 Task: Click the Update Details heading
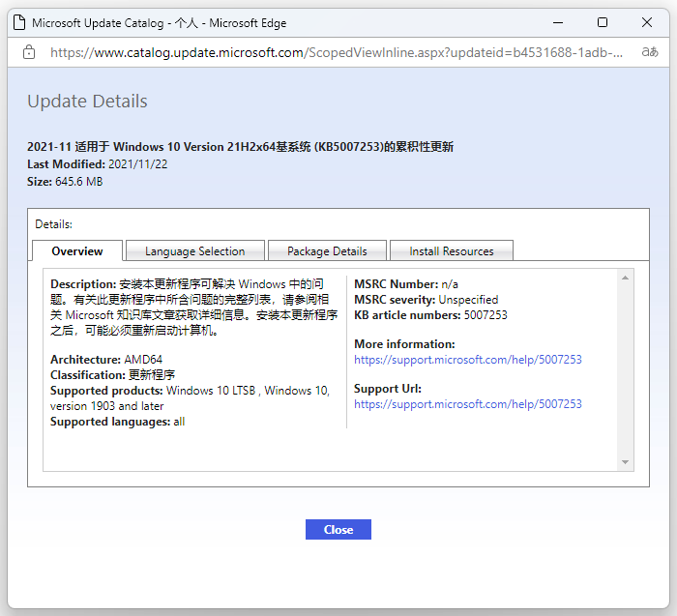(87, 102)
